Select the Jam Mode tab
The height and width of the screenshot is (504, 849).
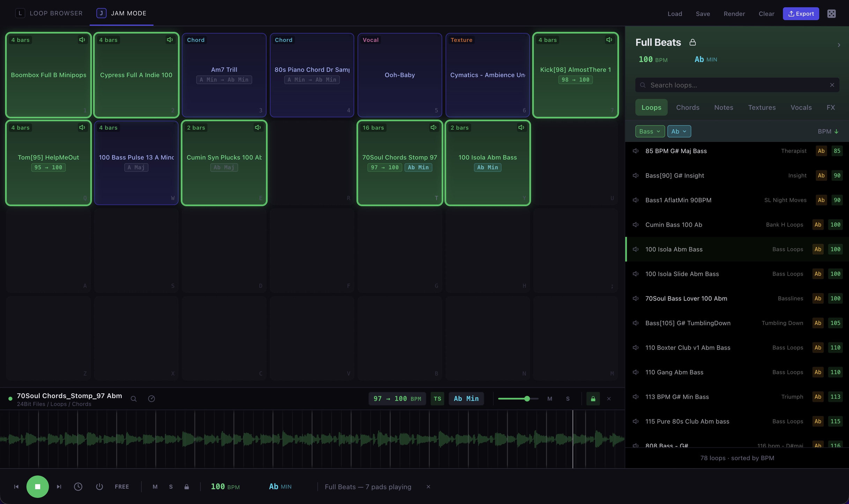pyautogui.click(x=121, y=13)
